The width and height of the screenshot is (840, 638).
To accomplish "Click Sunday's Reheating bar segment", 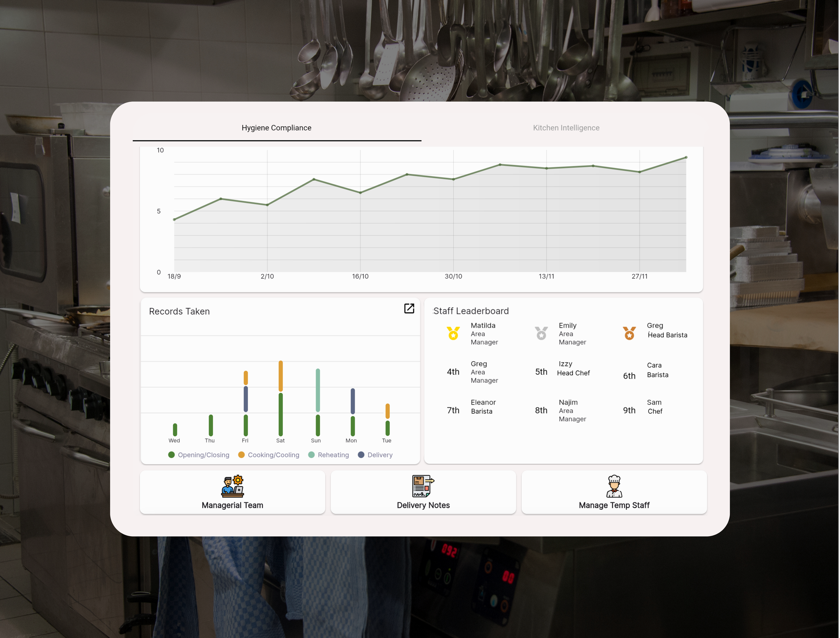I will [318, 390].
